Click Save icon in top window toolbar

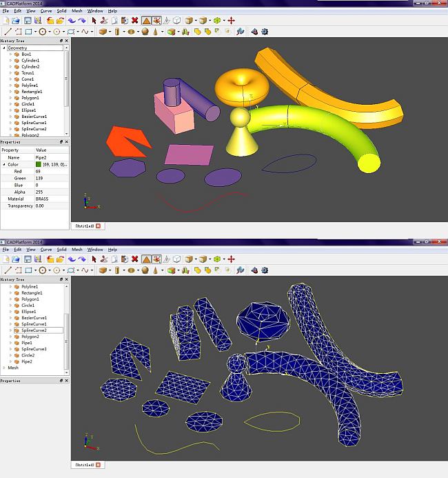pyautogui.click(x=28, y=21)
